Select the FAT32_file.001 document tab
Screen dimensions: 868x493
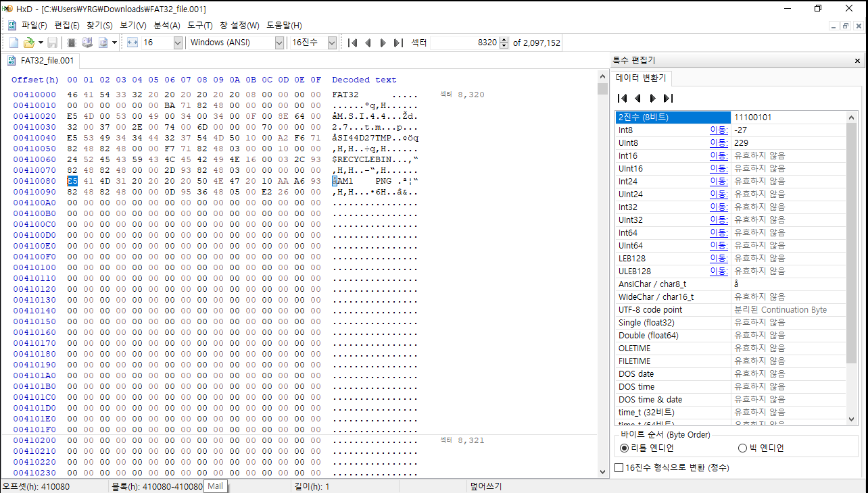click(x=41, y=61)
